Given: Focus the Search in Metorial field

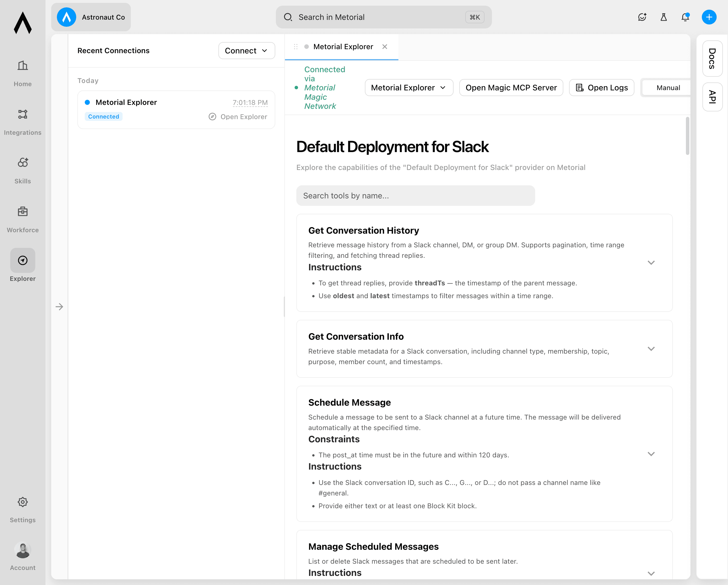Looking at the screenshot, I should (384, 17).
